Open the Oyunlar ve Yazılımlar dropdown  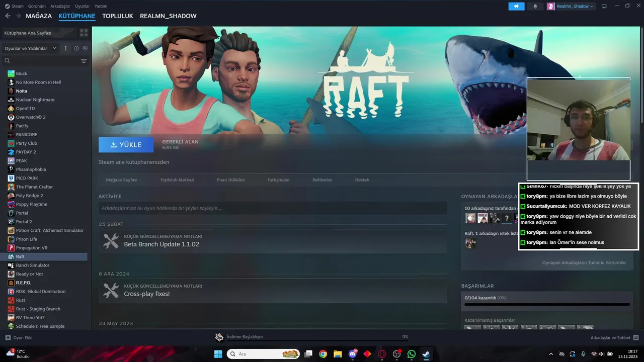30,48
